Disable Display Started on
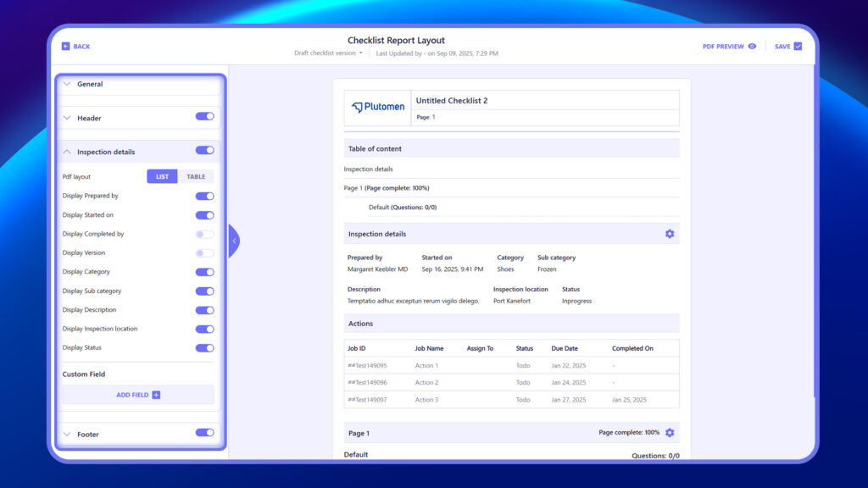 click(x=204, y=215)
